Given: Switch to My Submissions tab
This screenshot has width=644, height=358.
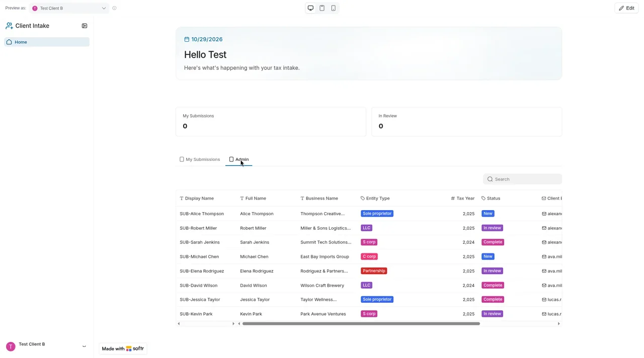Looking at the screenshot, I should click(x=200, y=159).
